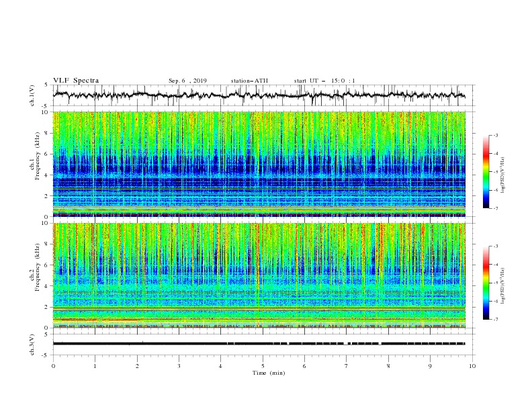Click the ch.1 spectrogram panel

(x=259, y=164)
